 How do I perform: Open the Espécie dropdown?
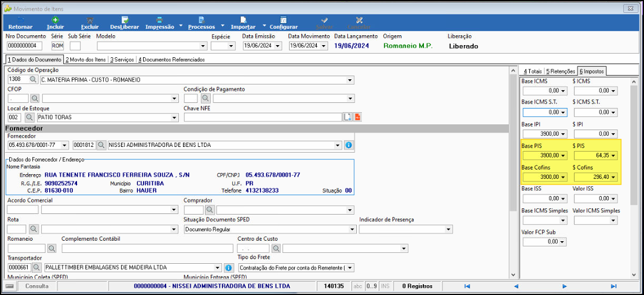point(231,46)
